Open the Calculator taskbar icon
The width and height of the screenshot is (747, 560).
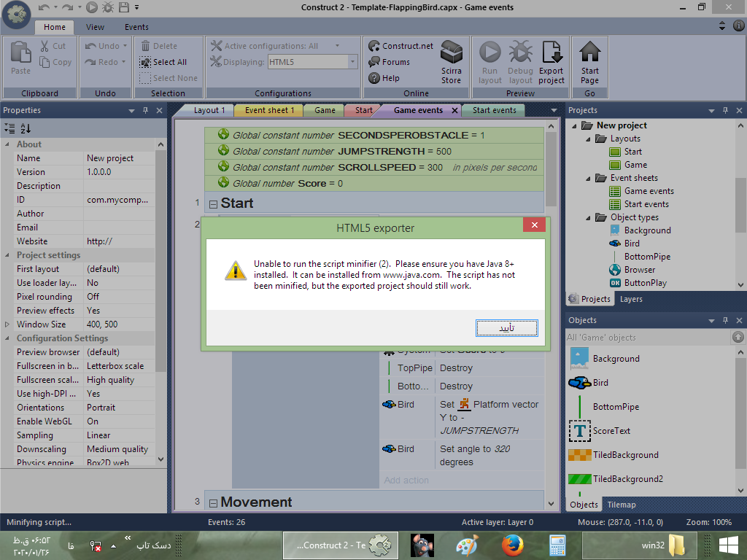(x=557, y=545)
